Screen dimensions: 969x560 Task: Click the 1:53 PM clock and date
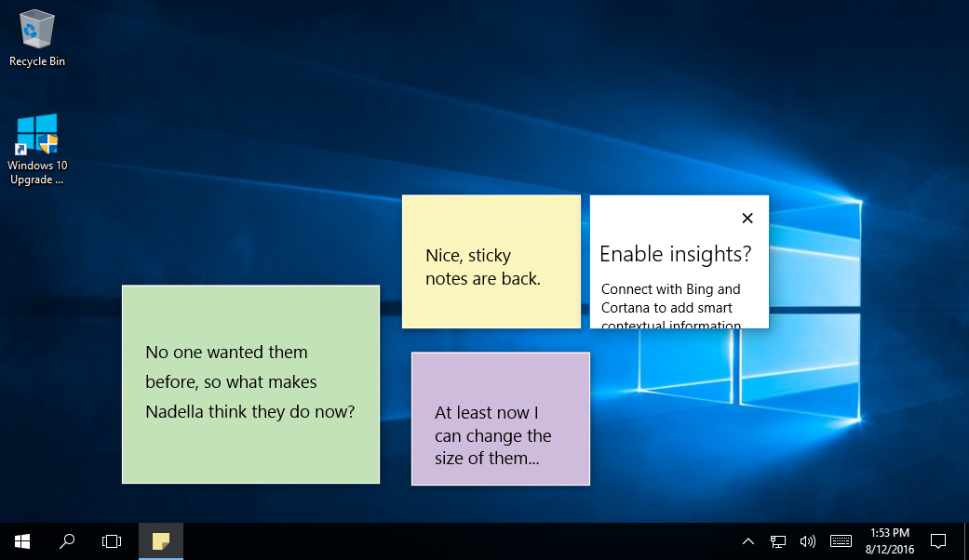(x=889, y=541)
